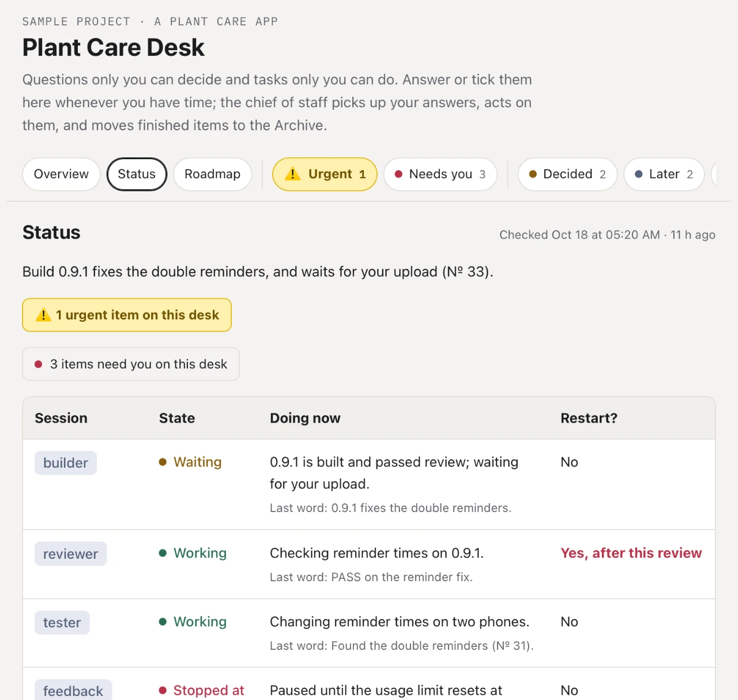Screen dimensions: 738x700
Task: Click the tester session tag
Action: pos(62,623)
